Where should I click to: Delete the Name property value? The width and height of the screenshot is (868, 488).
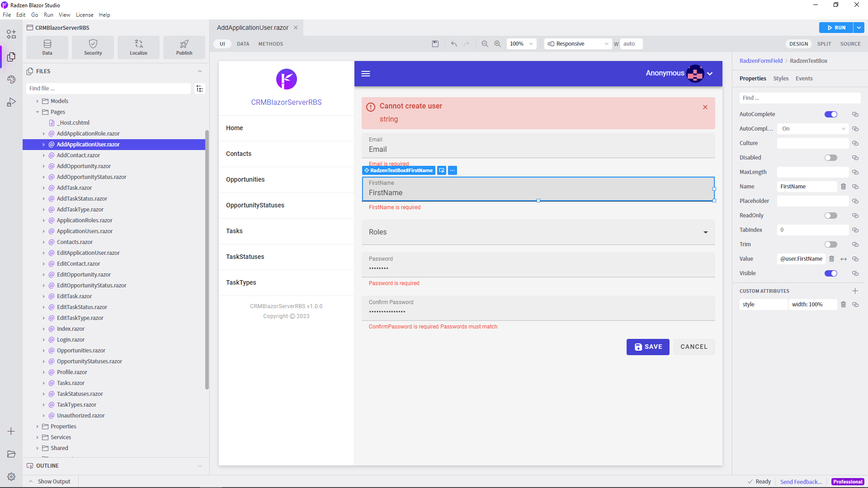(x=843, y=187)
